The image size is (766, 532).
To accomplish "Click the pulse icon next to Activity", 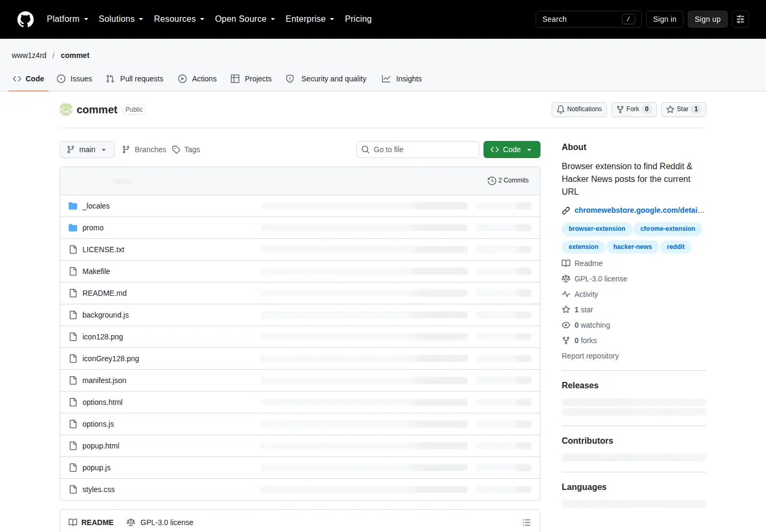I will pos(566,294).
